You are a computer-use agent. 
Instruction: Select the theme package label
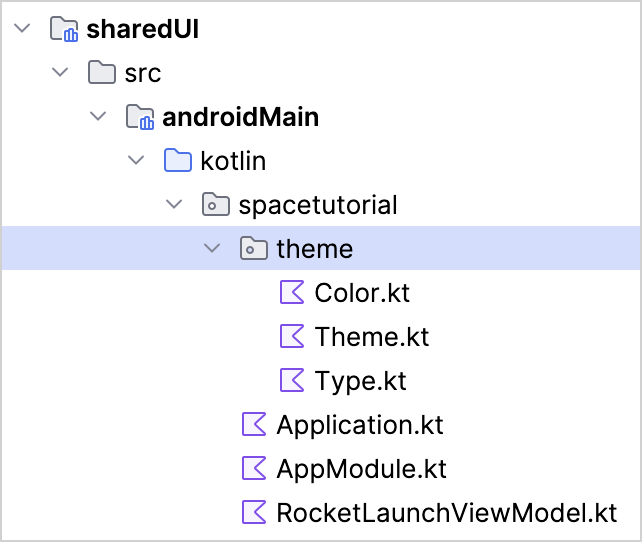314,248
